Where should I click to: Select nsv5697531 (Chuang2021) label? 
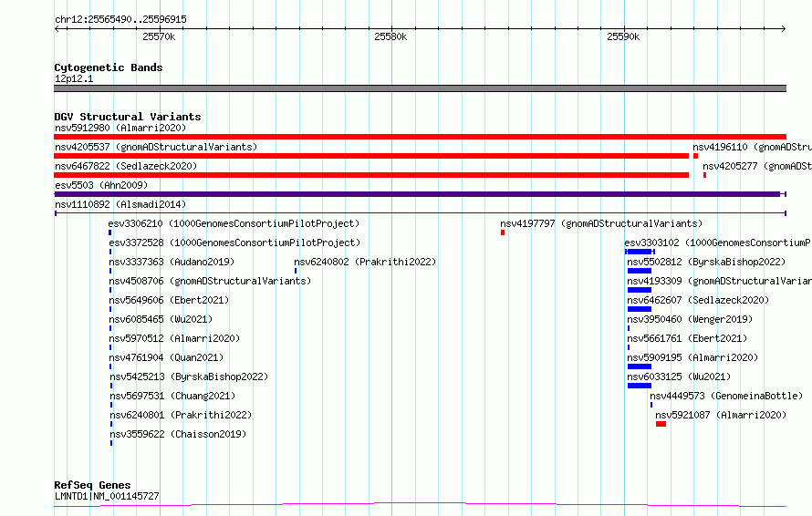click(x=172, y=396)
